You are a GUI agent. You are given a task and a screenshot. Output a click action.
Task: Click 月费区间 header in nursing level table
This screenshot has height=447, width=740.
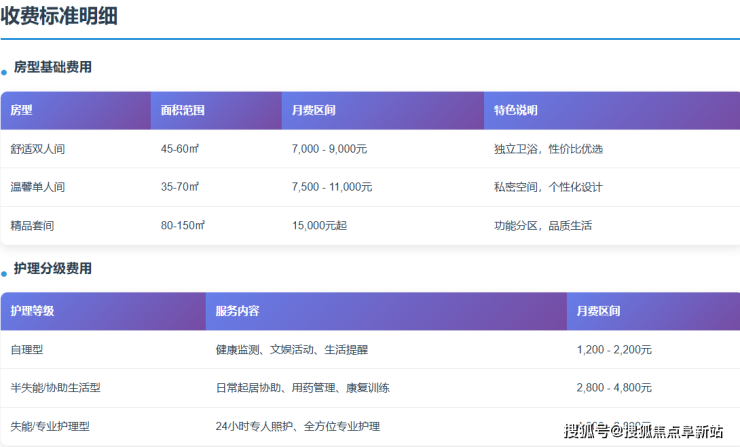pos(598,311)
